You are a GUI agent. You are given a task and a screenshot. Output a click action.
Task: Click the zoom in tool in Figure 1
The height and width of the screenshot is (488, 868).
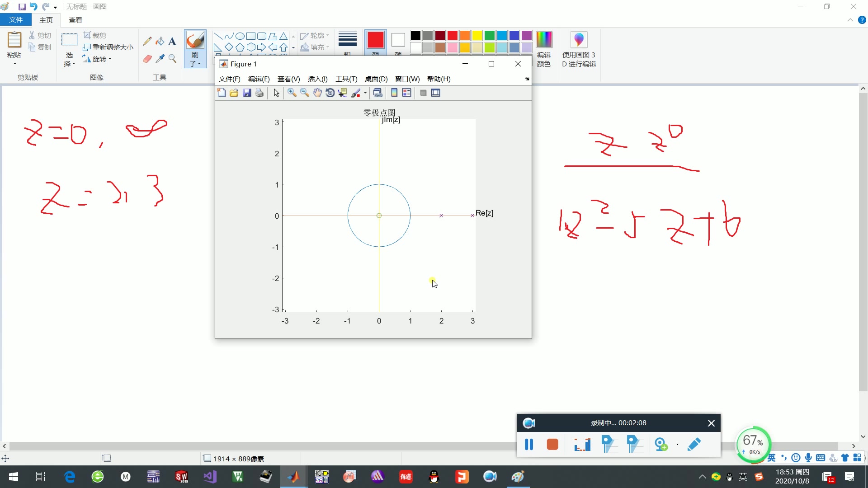[x=292, y=93]
